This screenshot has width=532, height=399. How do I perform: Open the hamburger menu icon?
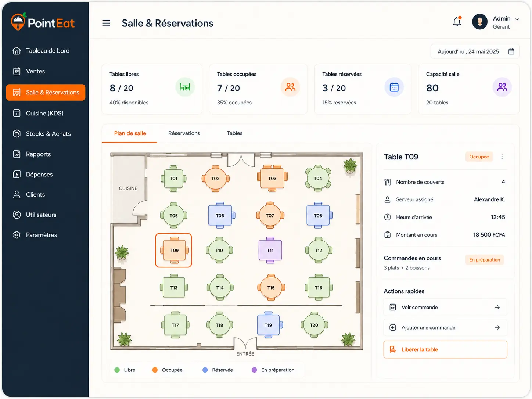[106, 23]
